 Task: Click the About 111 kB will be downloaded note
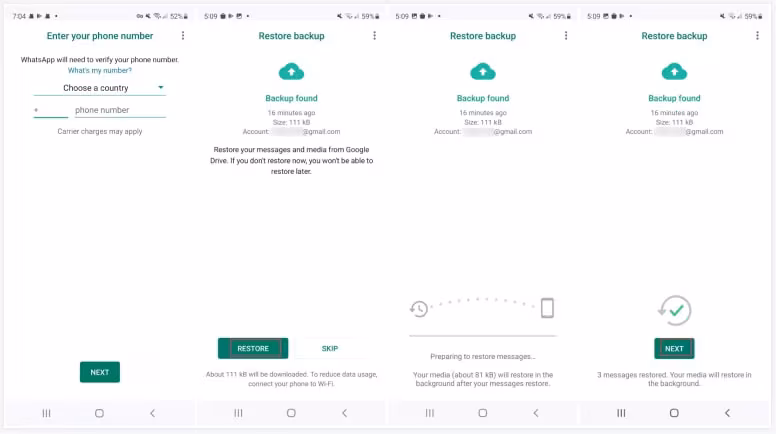pyautogui.click(x=291, y=379)
